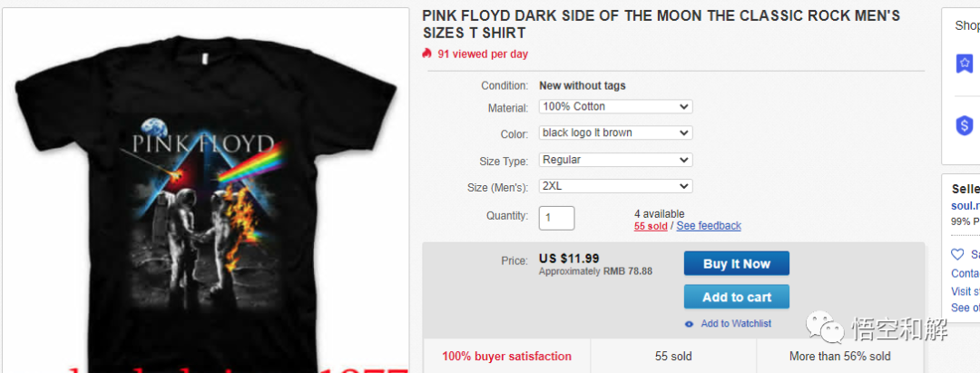Expand the Color dropdown showing black logo
The height and width of the screenshot is (373, 980).
[x=615, y=133]
